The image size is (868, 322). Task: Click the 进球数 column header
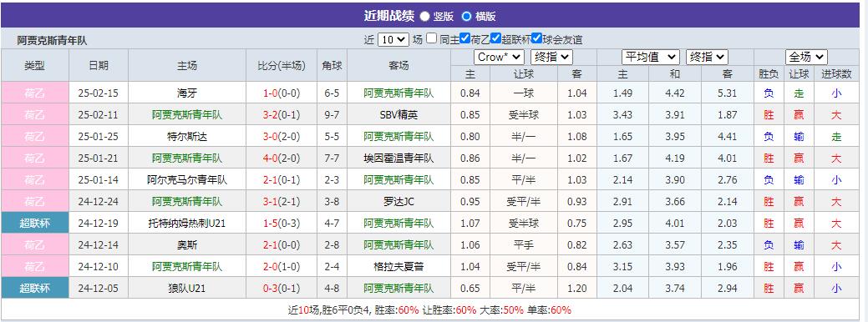click(x=836, y=74)
